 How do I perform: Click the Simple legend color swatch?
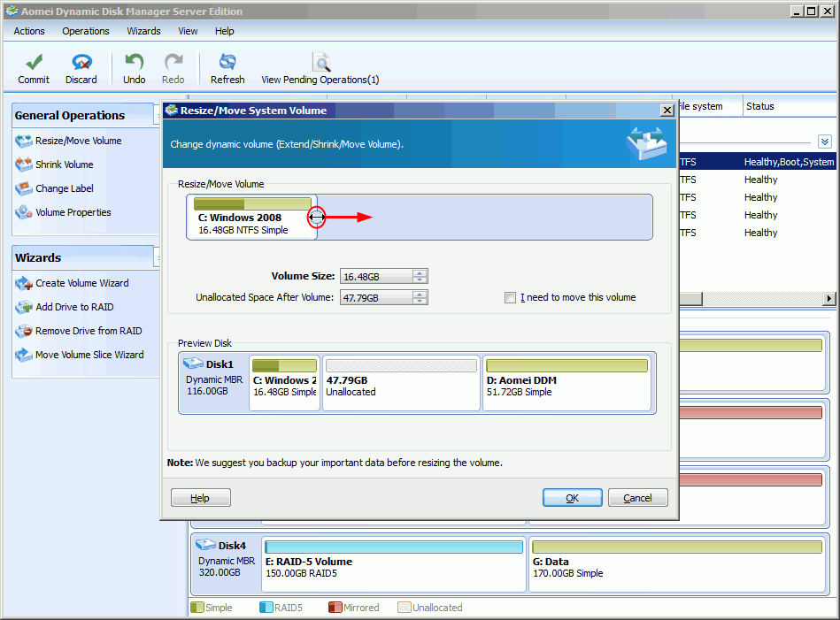pos(197,607)
